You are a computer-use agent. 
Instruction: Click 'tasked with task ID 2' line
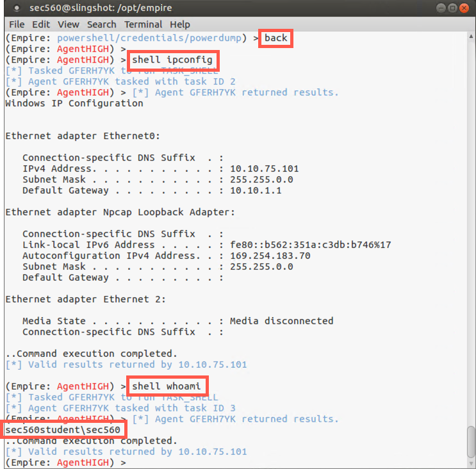coord(120,81)
